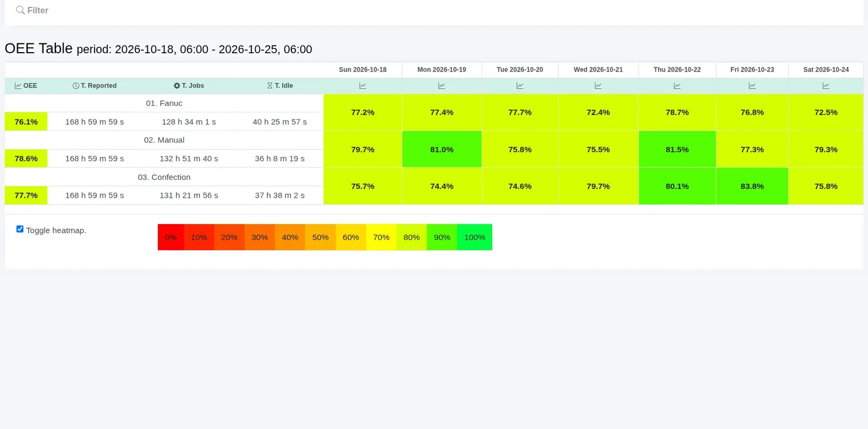Click Fanuc T. Idle 40 h 25 m 57 s
868x429 pixels.
[x=280, y=122]
